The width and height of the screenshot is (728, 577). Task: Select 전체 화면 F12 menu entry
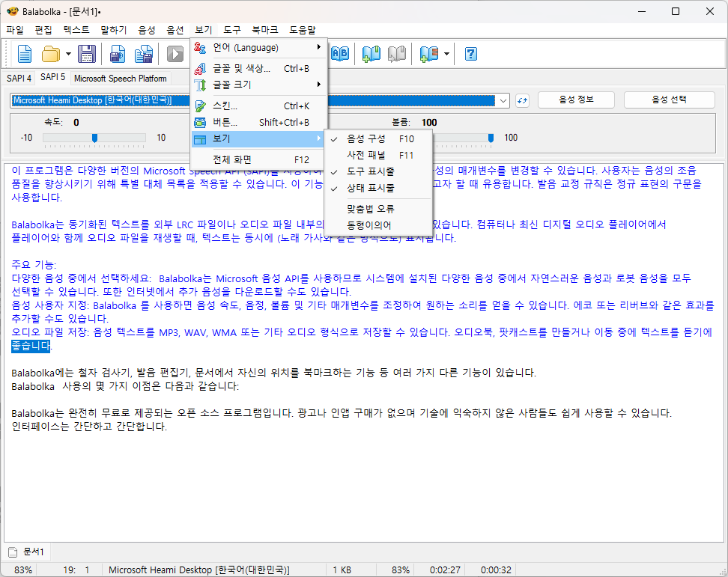(259, 159)
